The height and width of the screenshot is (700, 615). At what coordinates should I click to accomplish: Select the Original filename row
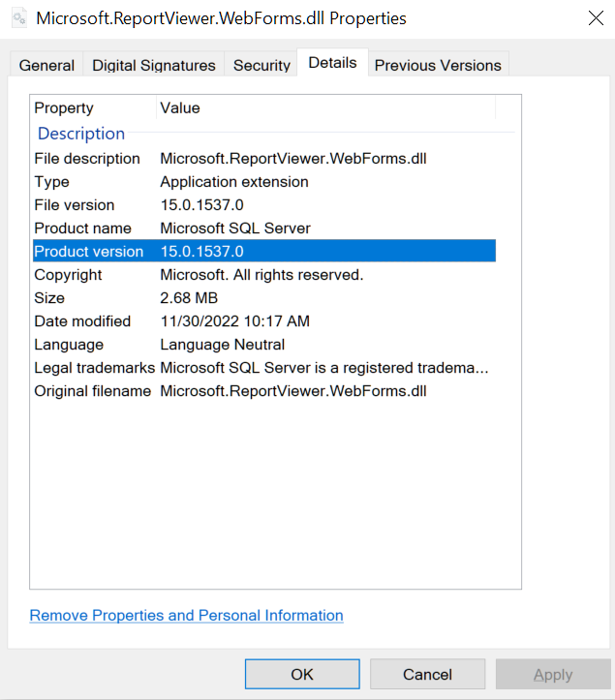264,390
